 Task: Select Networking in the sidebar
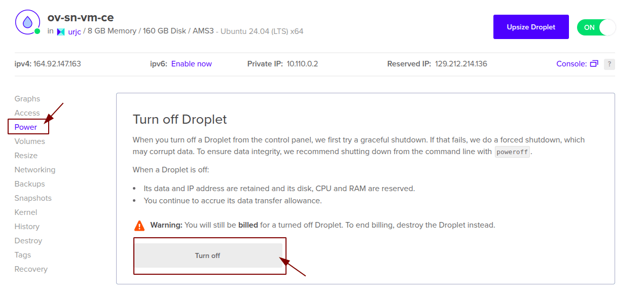coord(34,169)
